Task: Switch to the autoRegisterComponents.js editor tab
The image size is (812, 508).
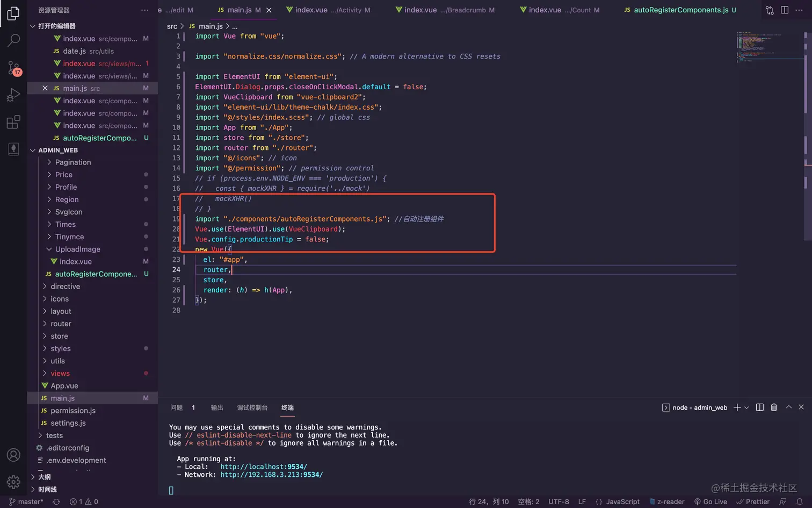Action: click(680, 10)
